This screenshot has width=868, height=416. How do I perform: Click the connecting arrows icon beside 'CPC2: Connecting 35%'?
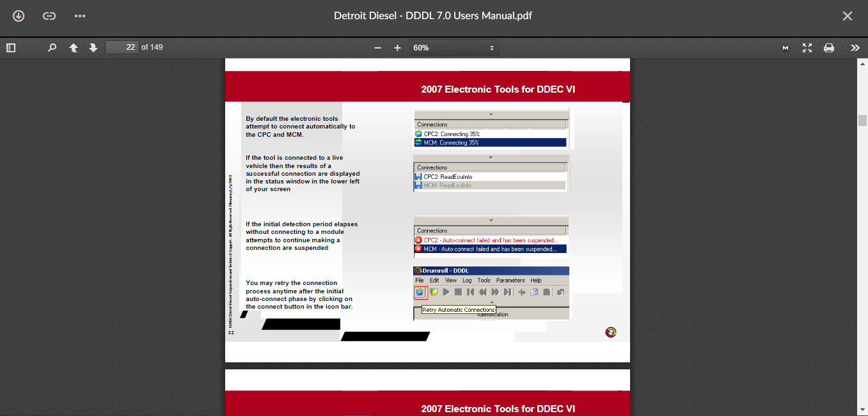pos(418,134)
